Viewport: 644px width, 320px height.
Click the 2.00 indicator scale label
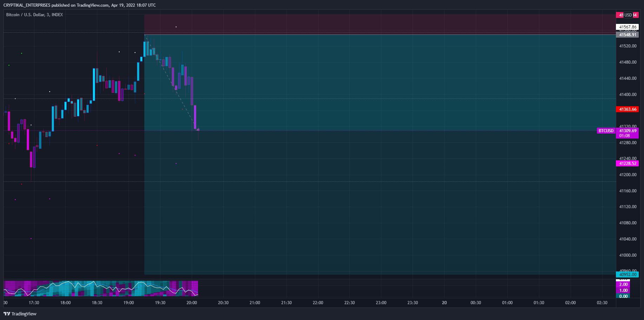click(x=623, y=284)
